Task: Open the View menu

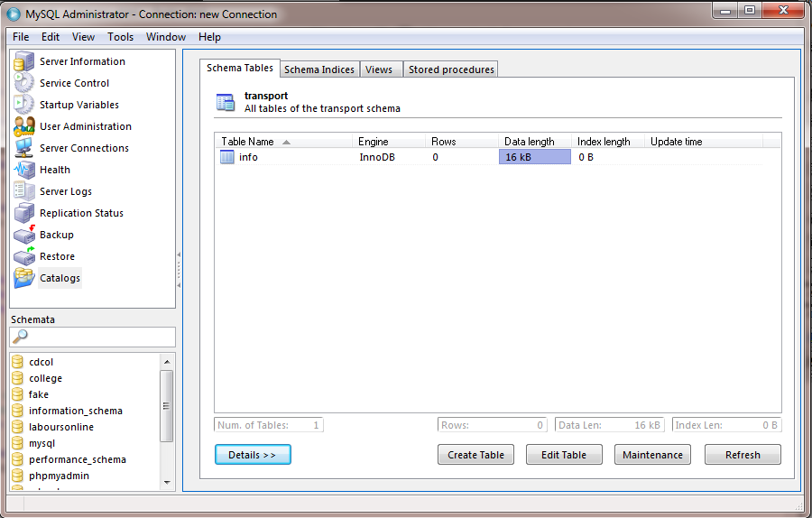Action: tap(83, 37)
